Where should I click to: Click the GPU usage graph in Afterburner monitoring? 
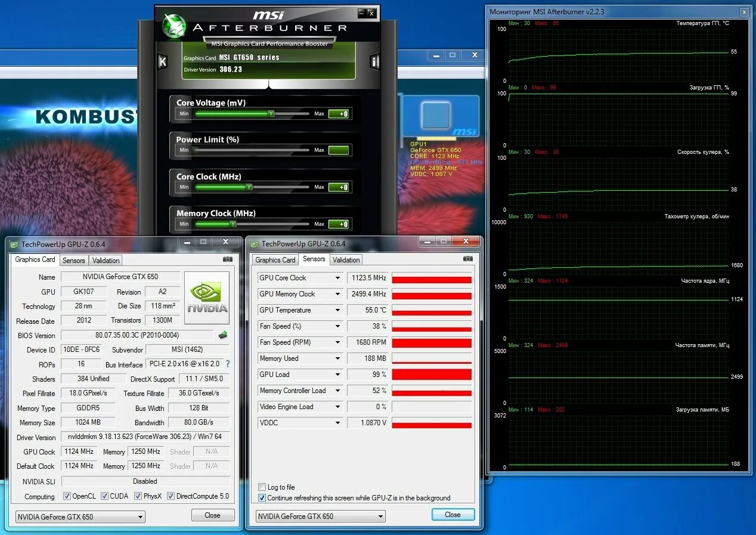click(x=619, y=119)
